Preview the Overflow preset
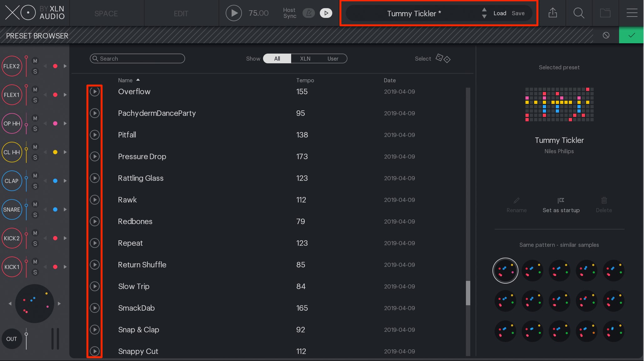This screenshot has width=644, height=361. (x=94, y=92)
